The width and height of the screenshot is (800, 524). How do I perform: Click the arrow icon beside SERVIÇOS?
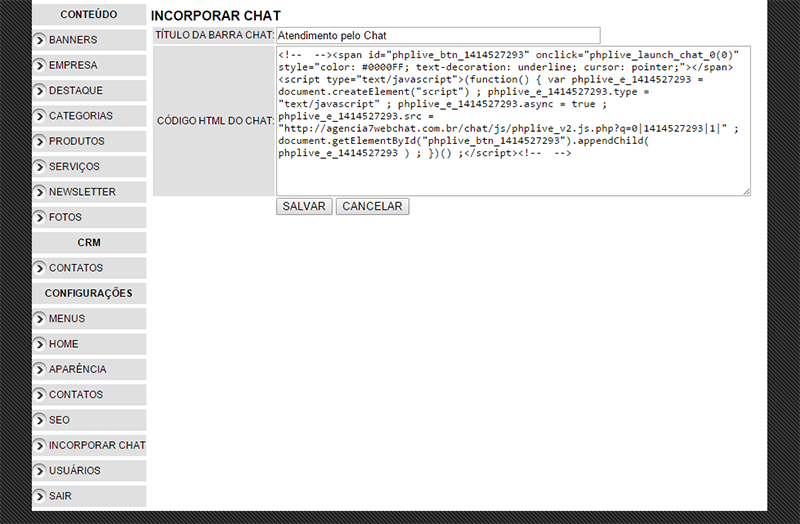coord(39,167)
